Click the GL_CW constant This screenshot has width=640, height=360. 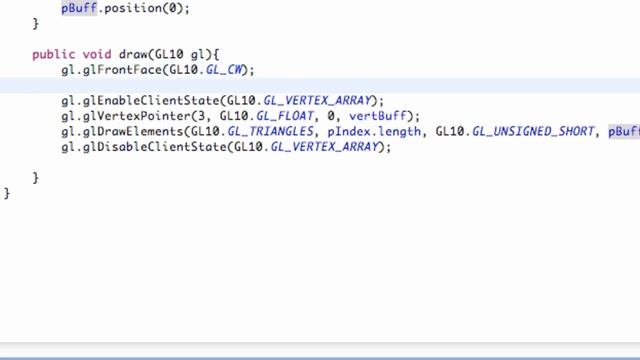coord(224,70)
